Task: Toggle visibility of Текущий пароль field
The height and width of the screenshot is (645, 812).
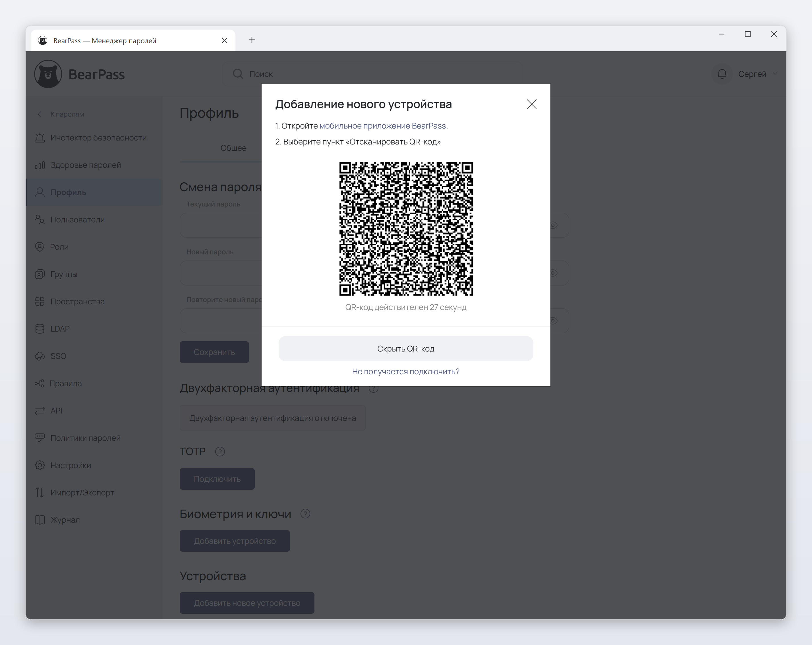Action: coord(554,225)
